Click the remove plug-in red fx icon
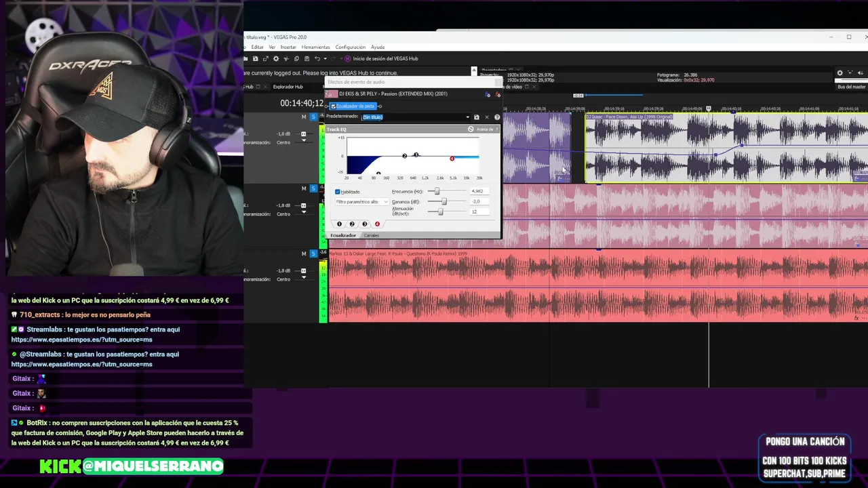This screenshot has width=868, height=488. pos(498,94)
